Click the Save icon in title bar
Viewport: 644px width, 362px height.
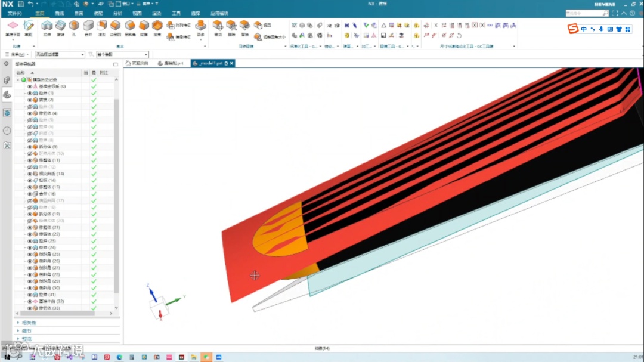[20, 4]
